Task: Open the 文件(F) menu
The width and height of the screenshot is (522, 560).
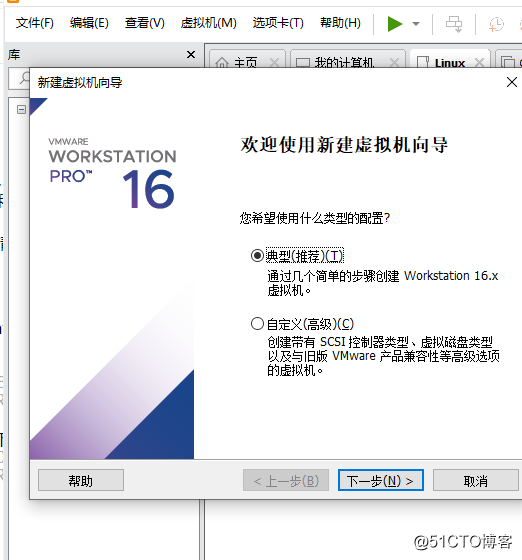Action: (34, 23)
